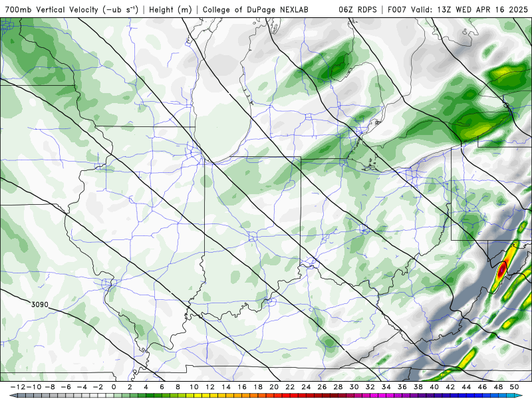
Task: Click the "-2" color scale label
Action: pyautogui.click(x=98, y=387)
